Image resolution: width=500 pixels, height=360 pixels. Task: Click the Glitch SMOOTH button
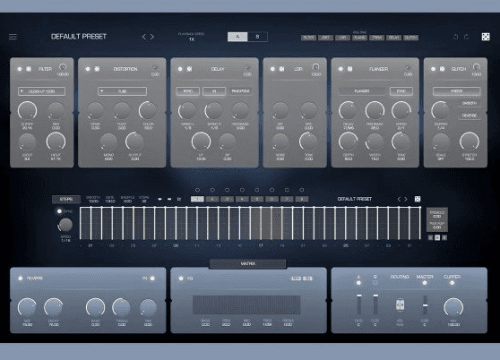click(469, 103)
